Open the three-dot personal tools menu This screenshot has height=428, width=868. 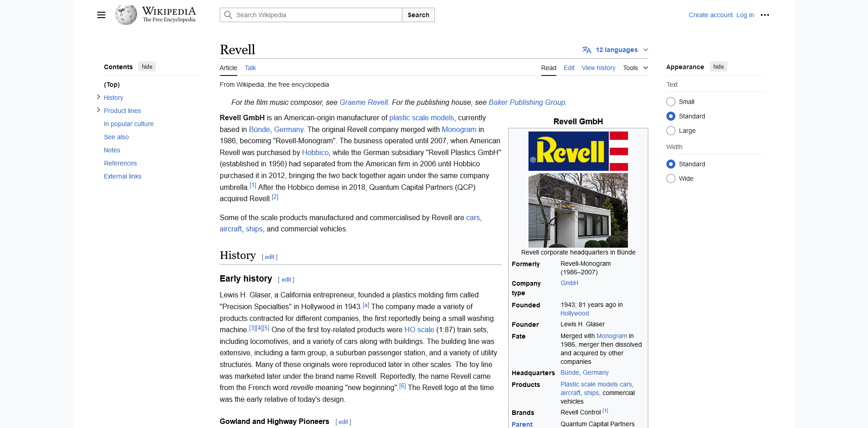click(x=764, y=15)
